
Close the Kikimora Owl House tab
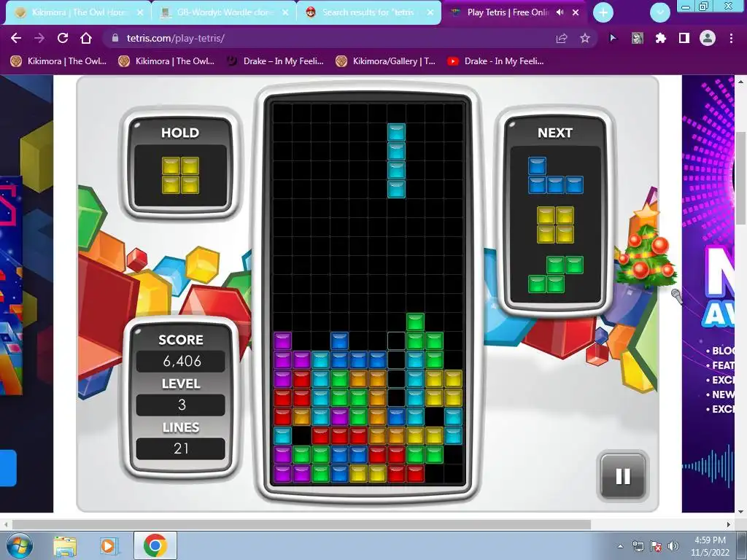click(140, 12)
